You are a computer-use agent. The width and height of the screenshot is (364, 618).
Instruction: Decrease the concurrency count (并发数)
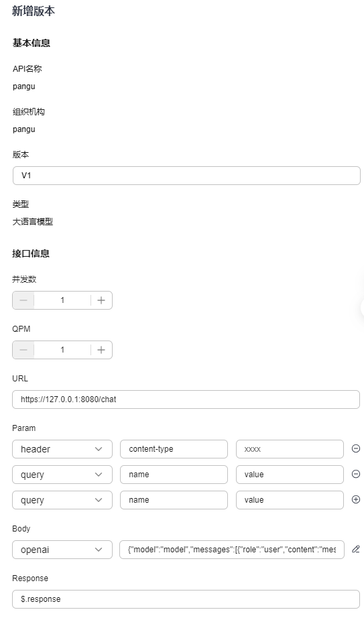(x=23, y=300)
